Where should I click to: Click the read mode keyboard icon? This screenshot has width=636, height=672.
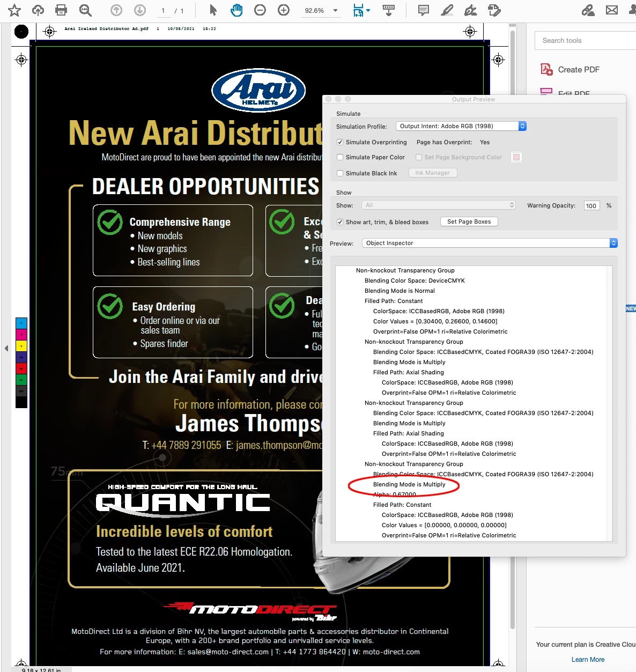point(389,10)
